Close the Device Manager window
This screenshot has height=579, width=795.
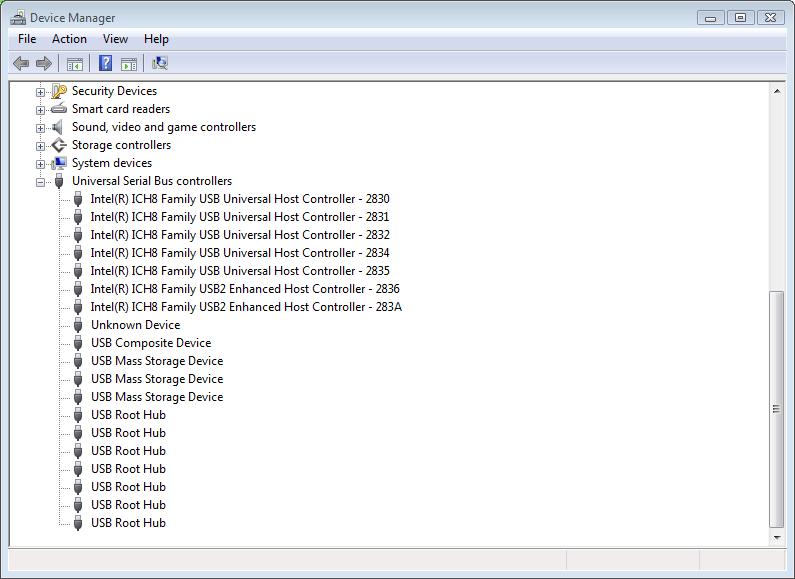[770, 18]
